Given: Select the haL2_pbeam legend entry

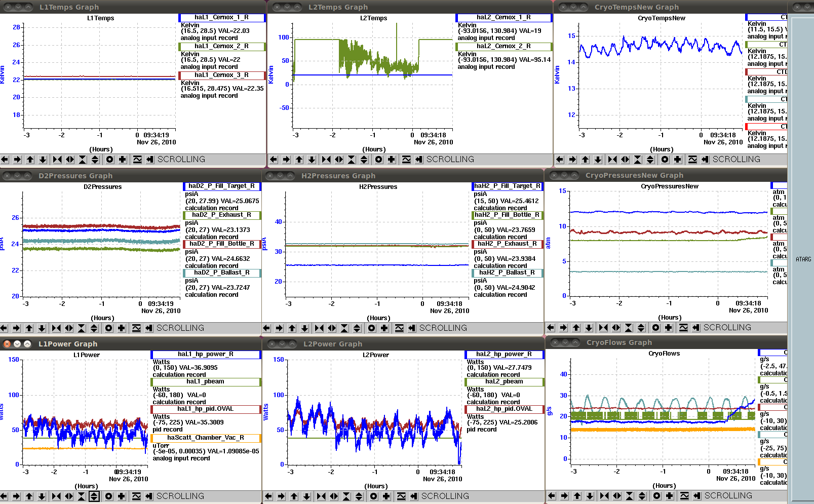Looking at the screenshot, I should [x=505, y=382].
